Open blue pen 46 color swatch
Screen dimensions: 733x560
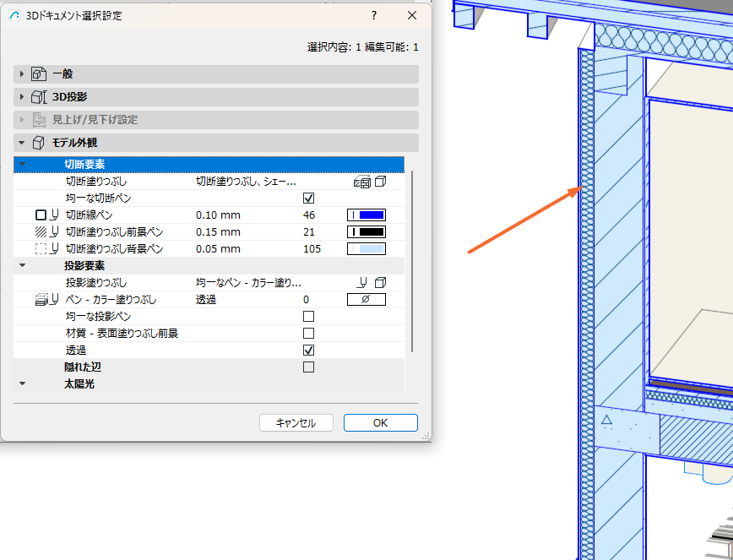(x=366, y=215)
